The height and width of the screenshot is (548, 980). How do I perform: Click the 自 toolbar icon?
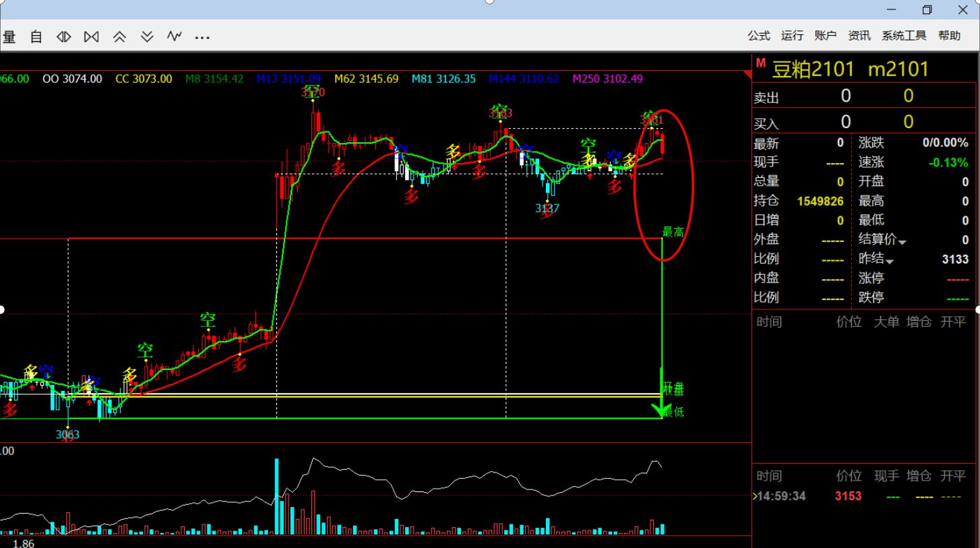[x=36, y=37]
